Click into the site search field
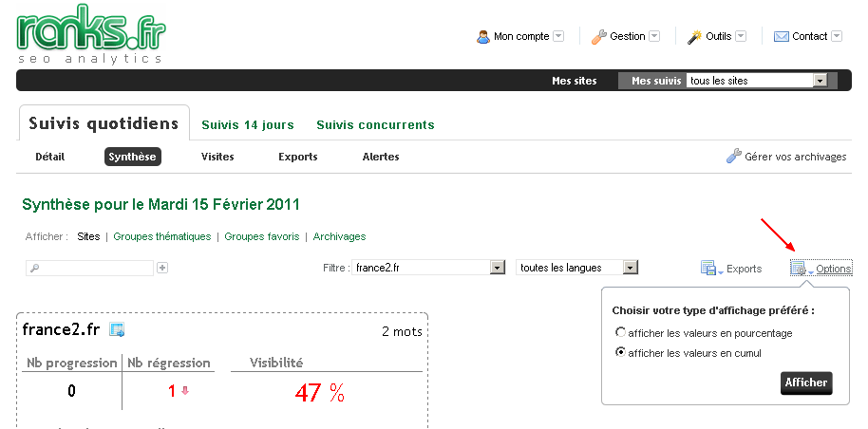The height and width of the screenshot is (429, 868). pyautogui.click(x=89, y=268)
